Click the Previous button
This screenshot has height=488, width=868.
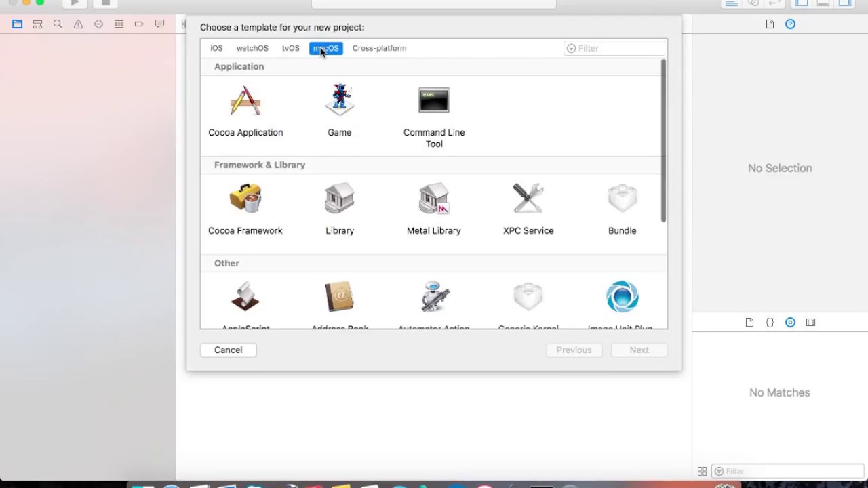[x=574, y=350]
